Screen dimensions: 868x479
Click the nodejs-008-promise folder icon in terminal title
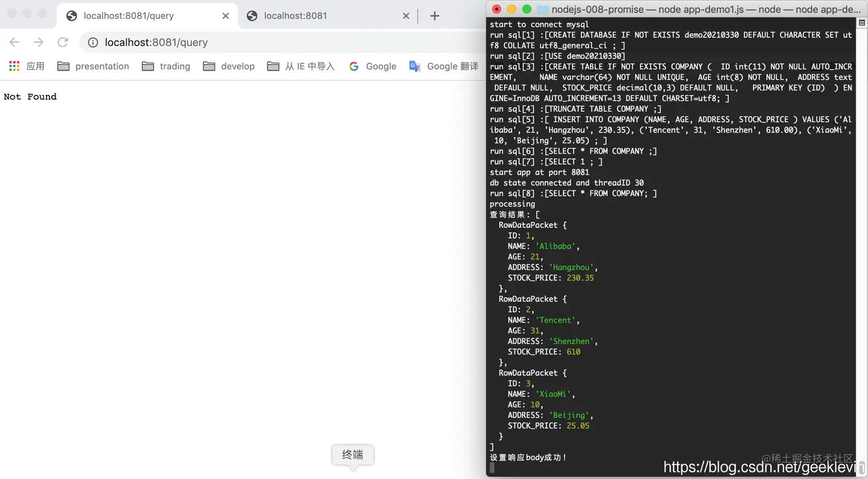[x=542, y=9]
